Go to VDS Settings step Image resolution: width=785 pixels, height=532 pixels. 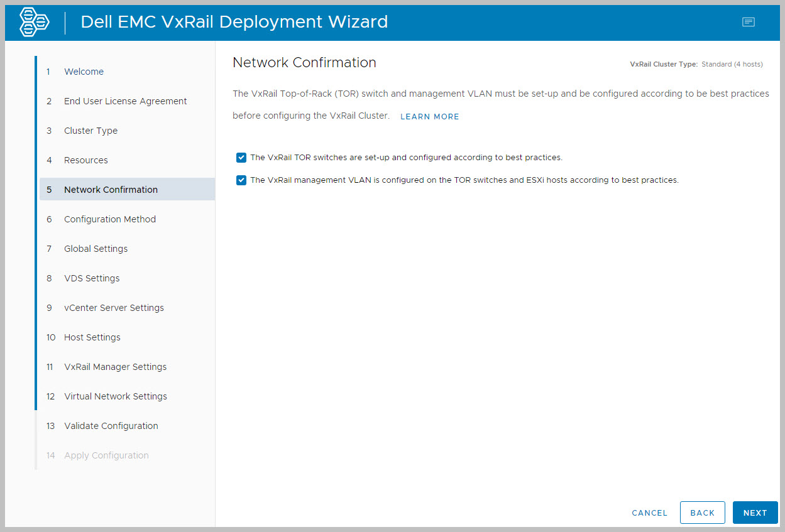pyautogui.click(x=92, y=278)
